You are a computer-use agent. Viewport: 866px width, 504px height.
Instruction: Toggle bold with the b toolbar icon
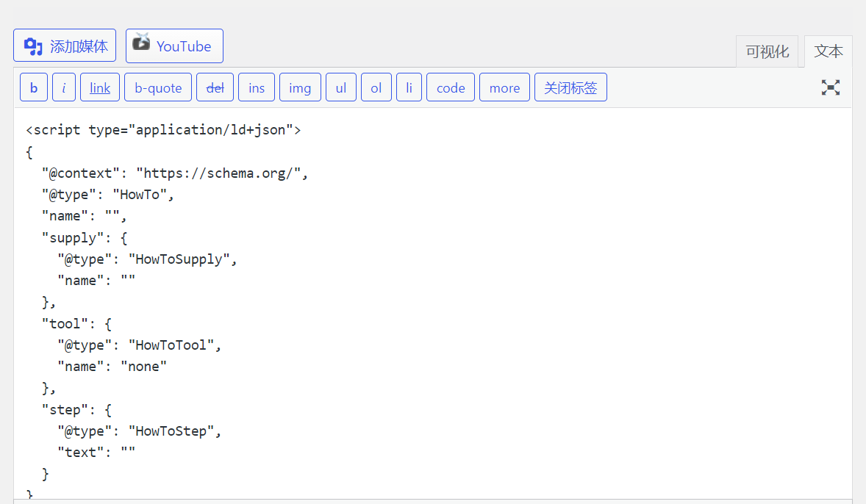coord(33,87)
